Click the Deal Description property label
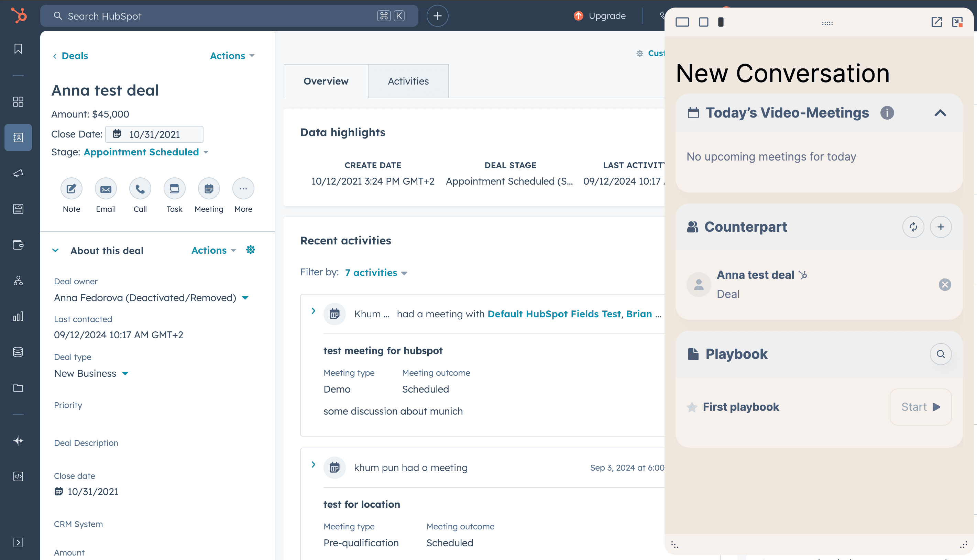Viewport: 977px width, 560px height. click(86, 443)
